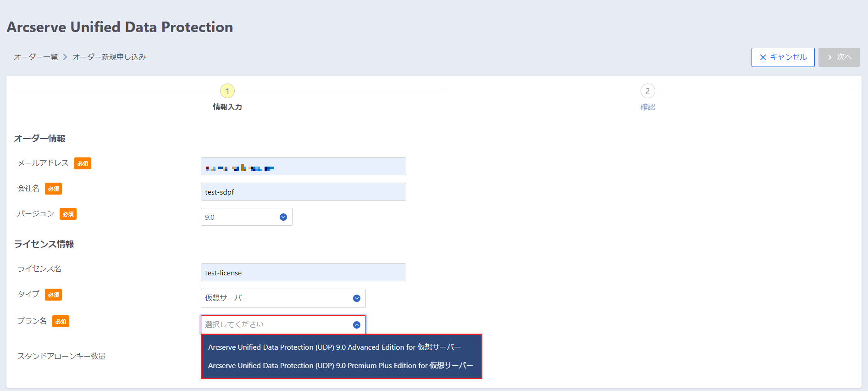This screenshot has height=391, width=868.
Task: Select step 2 確認 circle
Action: tap(647, 91)
